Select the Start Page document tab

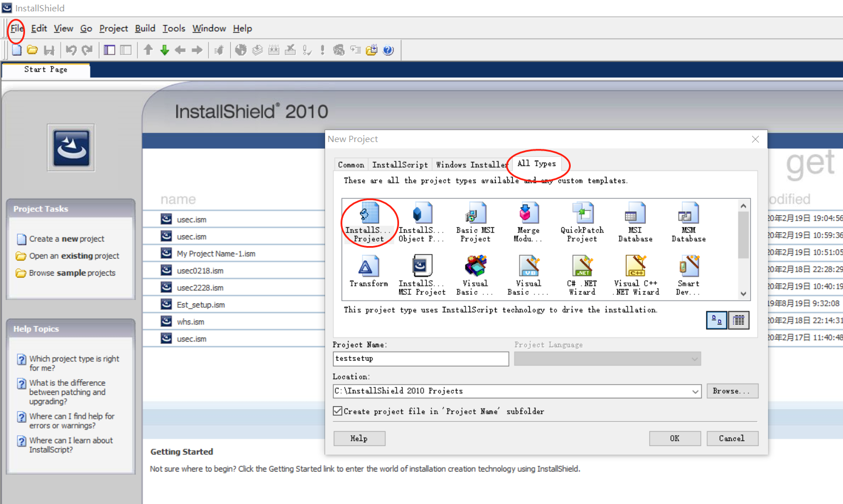tap(45, 69)
